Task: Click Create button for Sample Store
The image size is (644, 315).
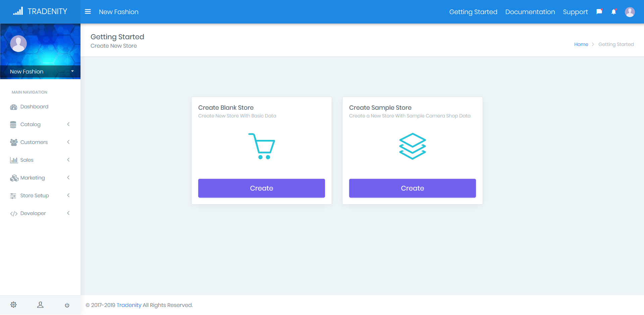Action: click(x=413, y=188)
